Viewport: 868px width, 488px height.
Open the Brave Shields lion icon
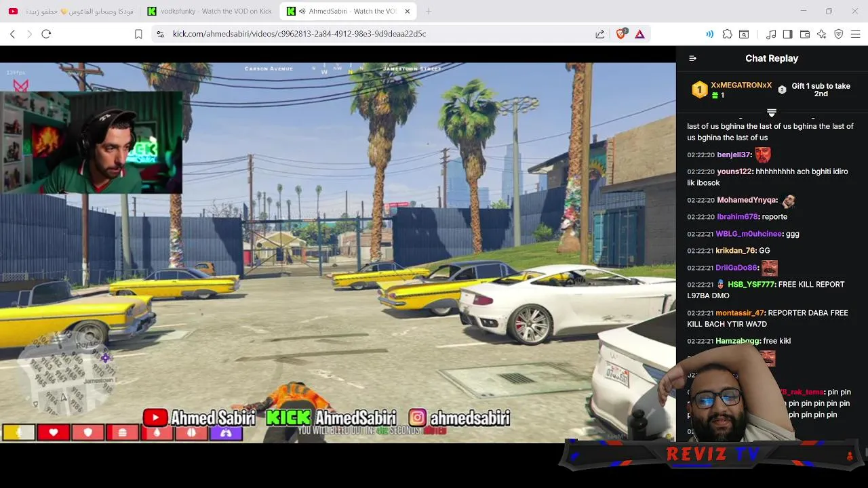click(621, 34)
